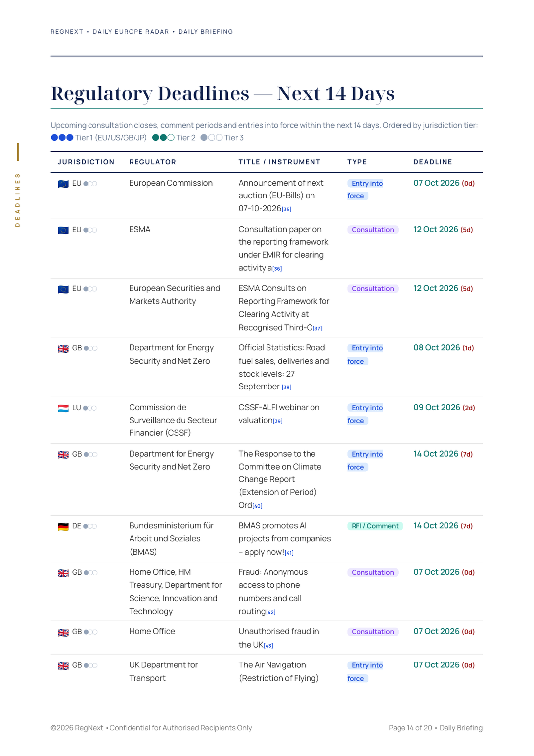Viewport: 534px width, 756px height.
Task: Click DAILY EUROPE RADAR in the header
Action: pos(131,32)
